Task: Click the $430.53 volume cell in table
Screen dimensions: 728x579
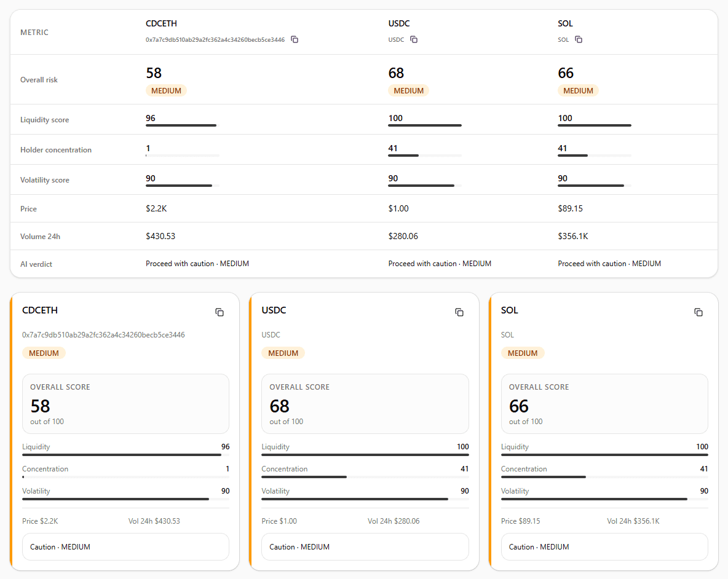Action: (160, 236)
